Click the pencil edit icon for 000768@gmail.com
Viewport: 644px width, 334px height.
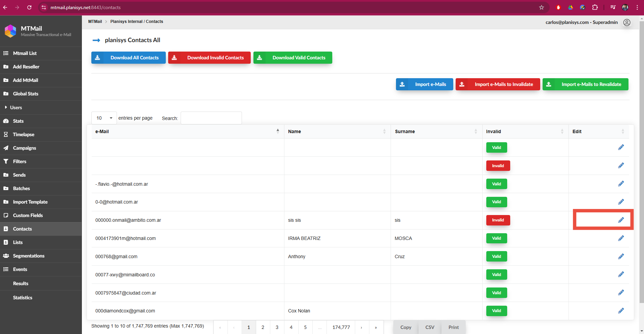pyautogui.click(x=621, y=256)
